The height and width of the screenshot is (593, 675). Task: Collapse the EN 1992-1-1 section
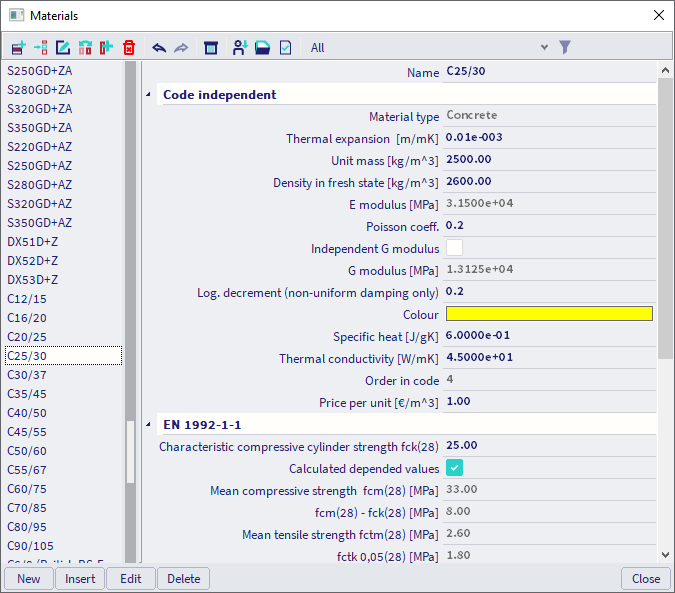[x=149, y=424]
